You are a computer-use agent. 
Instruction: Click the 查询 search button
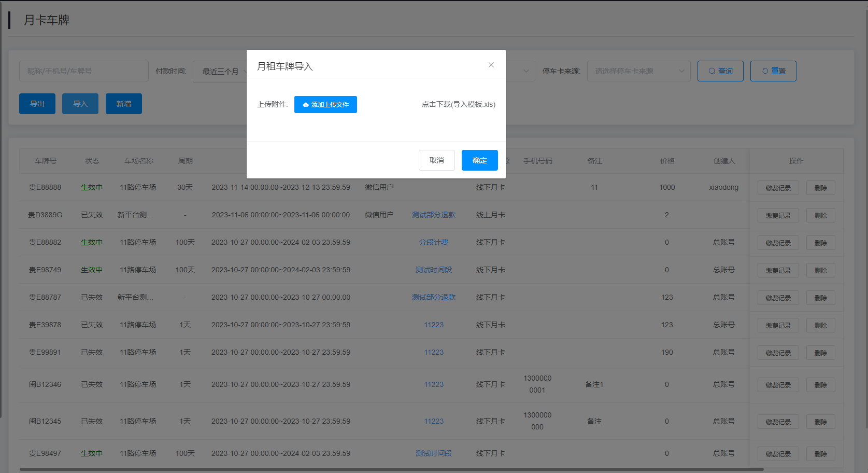720,71
